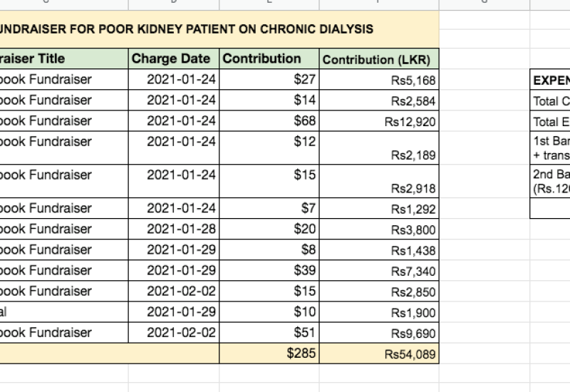Select the $27 contribution cell
Image resolution: width=570 pixels, height=392 pixels.
[269, 79]
